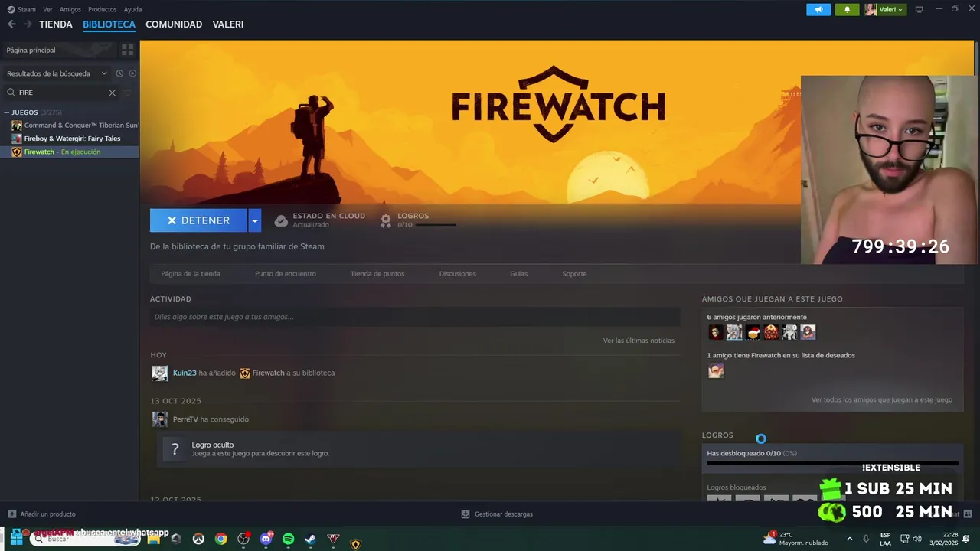
Task: Open Google Chrome from the taskbar
Action: (x=220, y=539)
